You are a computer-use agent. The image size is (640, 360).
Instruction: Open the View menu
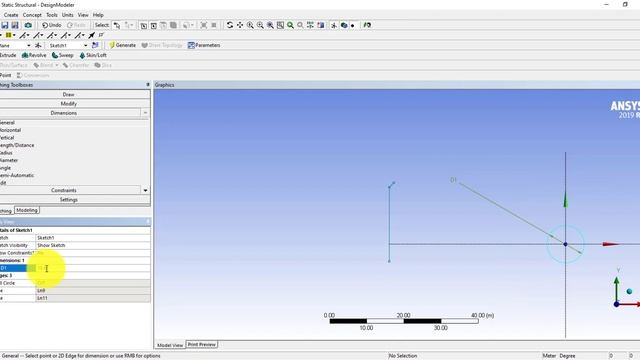[x=83, y=15]
